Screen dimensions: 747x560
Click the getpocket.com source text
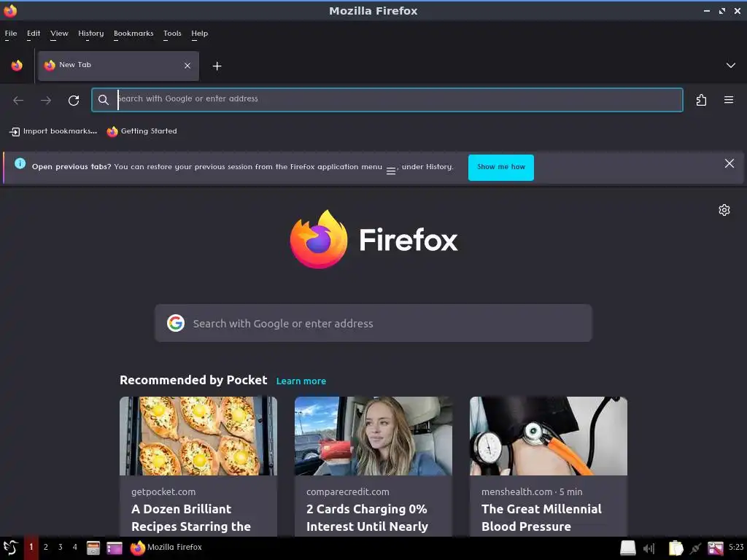pos(163,492)
